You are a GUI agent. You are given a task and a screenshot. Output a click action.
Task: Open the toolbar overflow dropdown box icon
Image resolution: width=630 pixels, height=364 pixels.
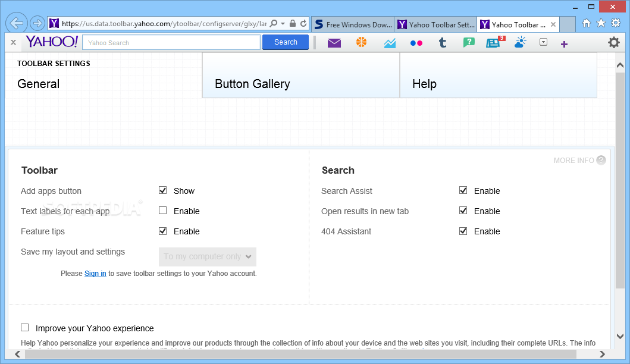(543, 42)
